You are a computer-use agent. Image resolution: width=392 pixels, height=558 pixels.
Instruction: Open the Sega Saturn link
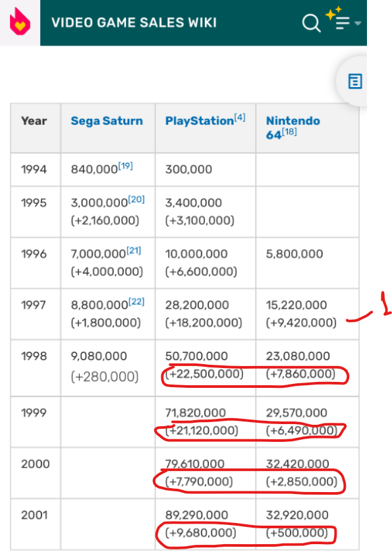tap(107, 121)
